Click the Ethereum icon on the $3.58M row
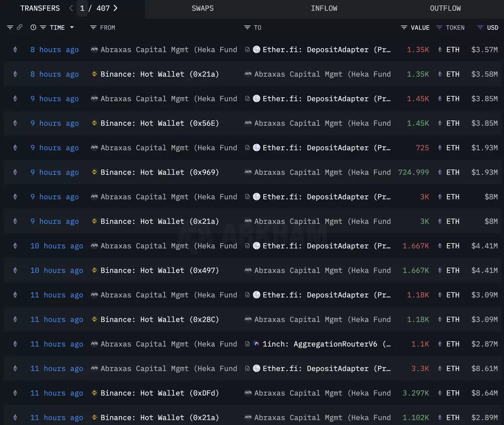Image resolution: width=504 pixels, height=425 pixels. click(15, 74)
